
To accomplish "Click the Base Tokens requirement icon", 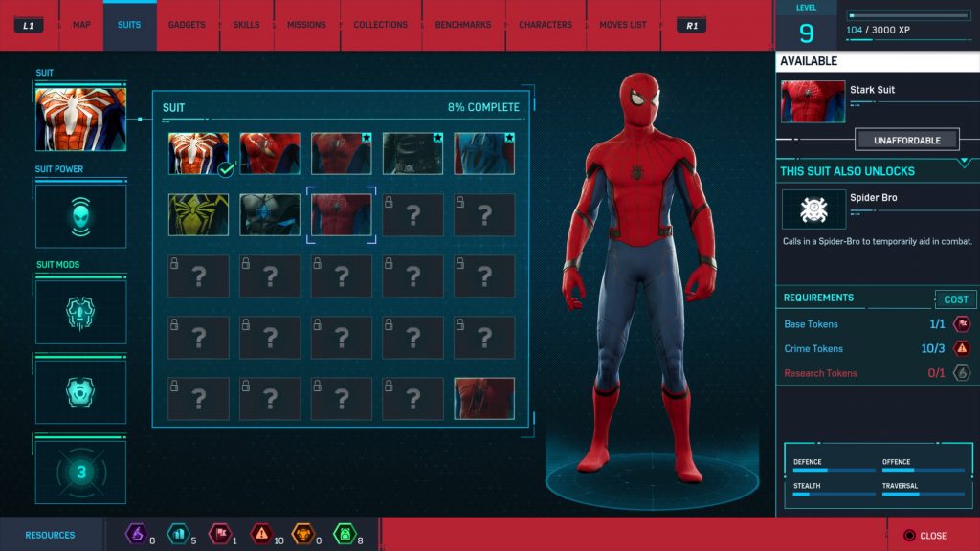I will coord(962,323).
